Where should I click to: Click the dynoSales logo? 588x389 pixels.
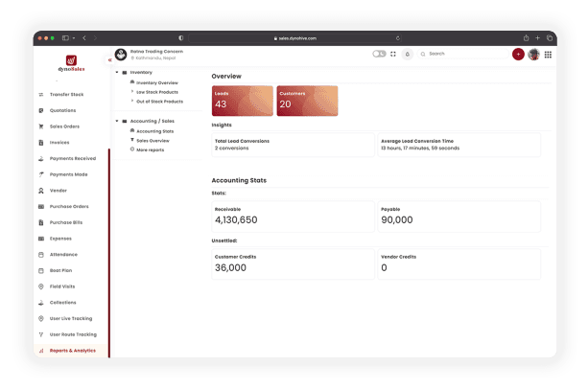tap(71, 63)
